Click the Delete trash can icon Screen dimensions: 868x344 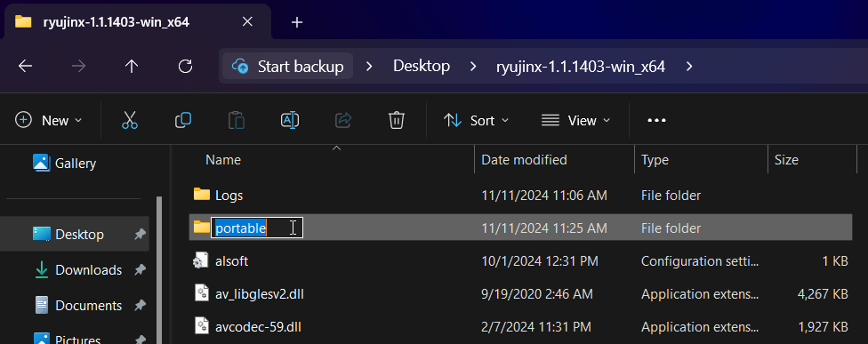tap(397, 120)
